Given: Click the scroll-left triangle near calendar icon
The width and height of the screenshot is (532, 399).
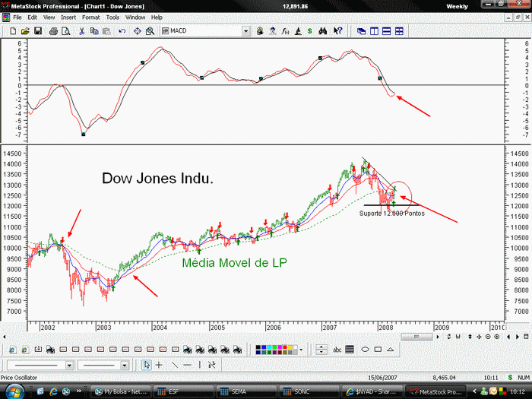Looking at the screenshot, I should tap(508, 337).
